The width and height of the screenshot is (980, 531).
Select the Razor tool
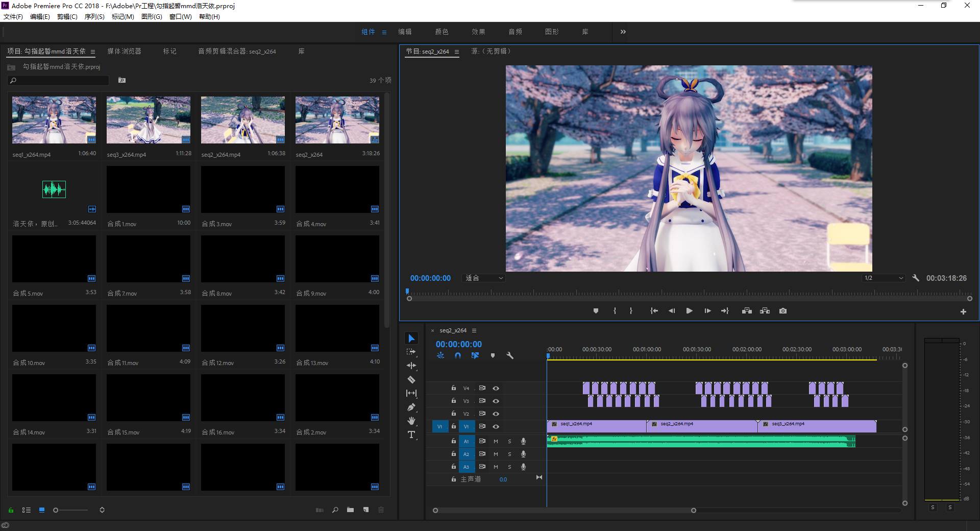[x=411, y=379]
